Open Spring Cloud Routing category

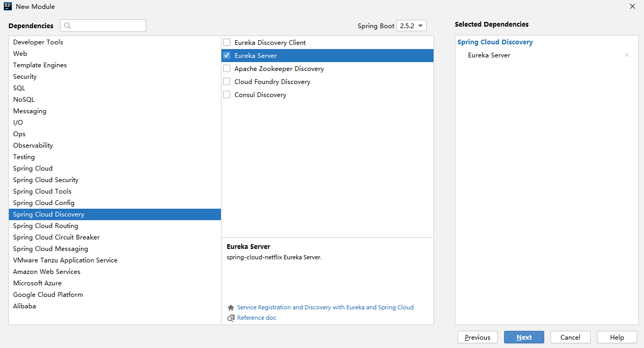tap(115, 226)
